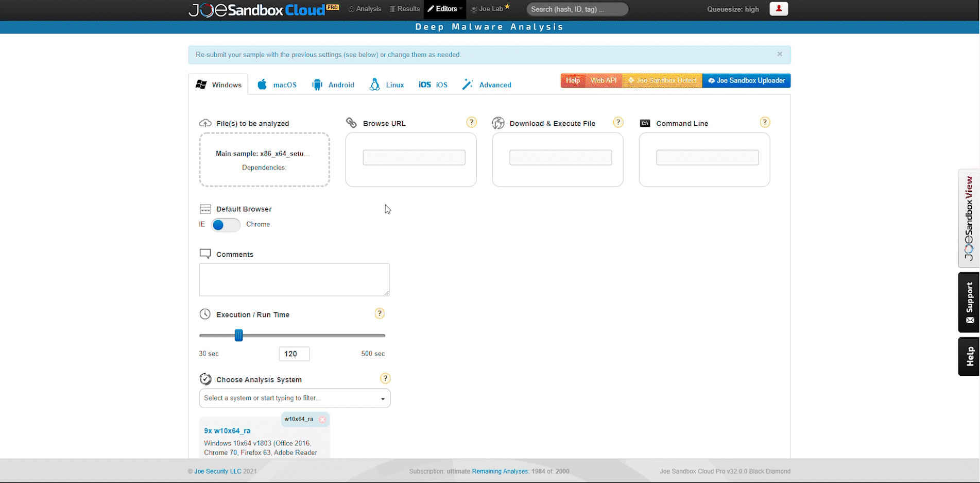Click the Choose Analysis System help icon
Viewport: 980px width, 483px height.
coord(385,378)
